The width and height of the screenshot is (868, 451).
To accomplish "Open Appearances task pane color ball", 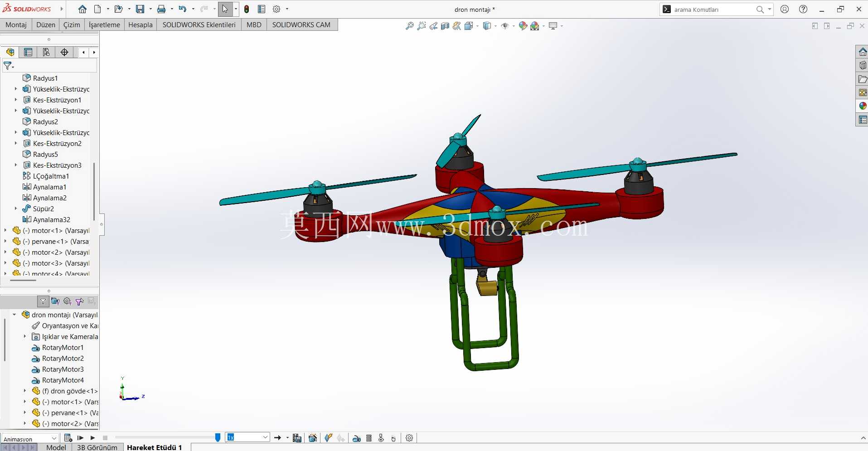I will 862,106.
